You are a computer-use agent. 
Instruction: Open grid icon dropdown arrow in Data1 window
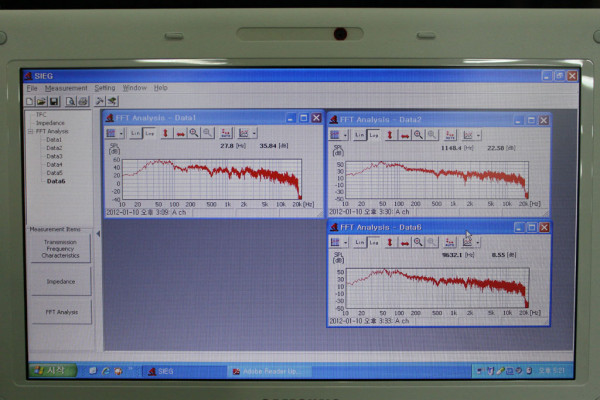pyautogui.click(x=121, y=134)
